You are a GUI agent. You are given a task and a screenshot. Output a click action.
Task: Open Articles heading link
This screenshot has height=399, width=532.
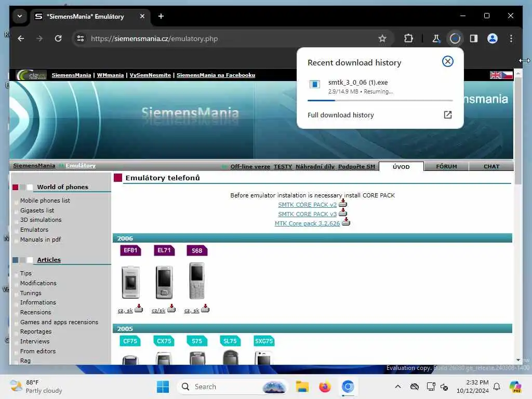[x=49, y=260]
